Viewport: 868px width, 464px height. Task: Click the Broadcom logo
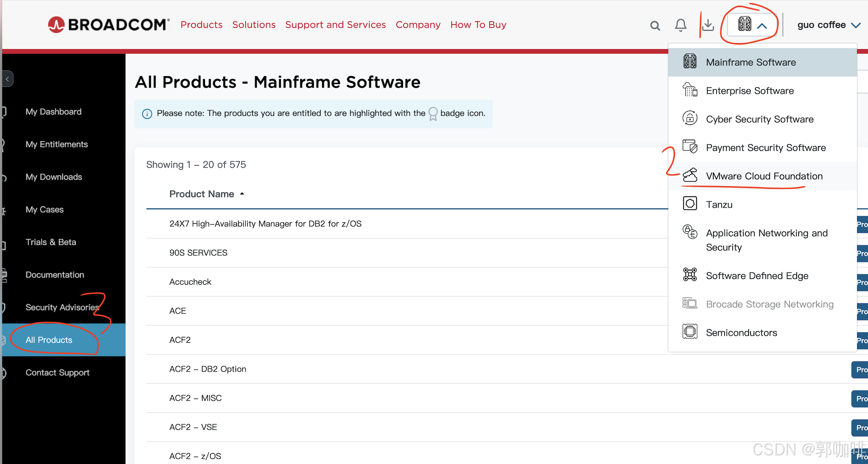point(108,24)
